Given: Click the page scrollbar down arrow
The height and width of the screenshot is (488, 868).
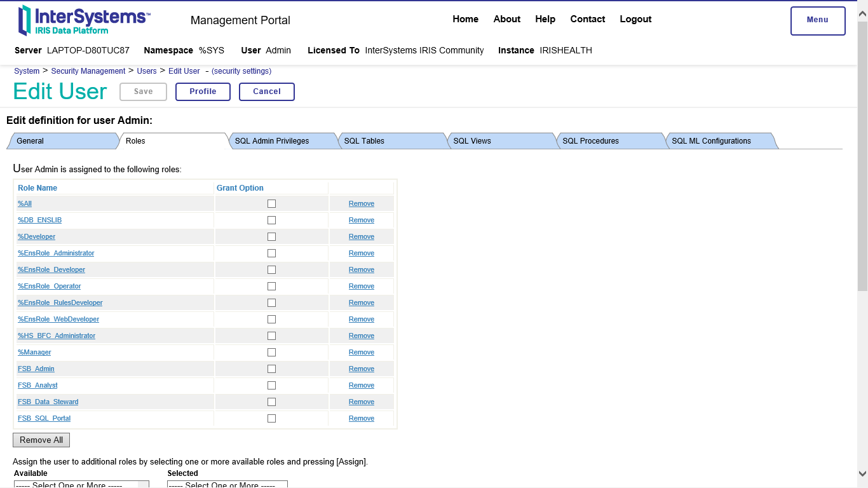Looking at the screenshot, I should [862, 473].
